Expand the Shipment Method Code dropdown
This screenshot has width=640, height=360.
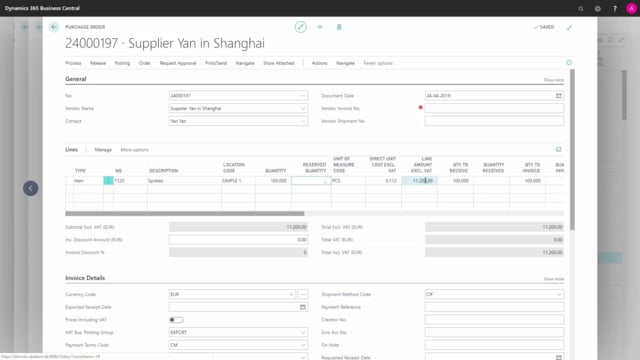tap(559, 294)
